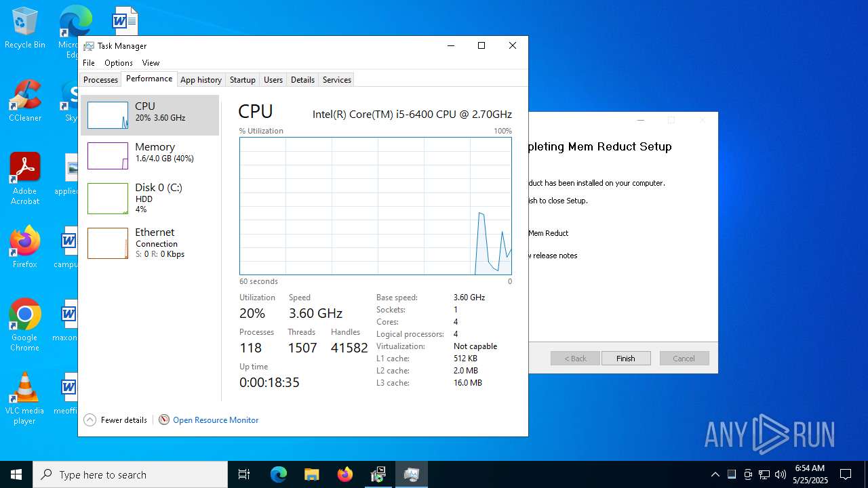The width and height of the screenshot is (868, 488).
Task: Switch to Mem Reduct installer taskbar icon
Action: (x=378, y=474)
